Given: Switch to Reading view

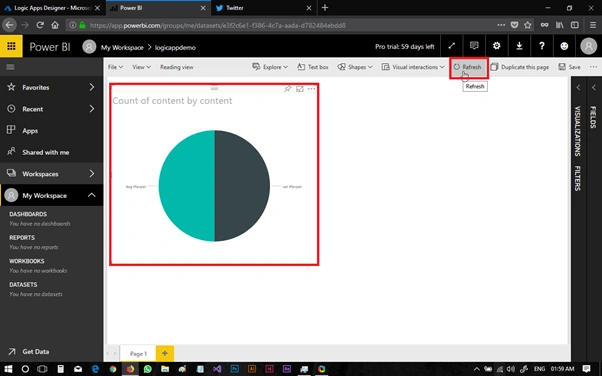Looking at the screenshot, I should (x=177, y=67).
